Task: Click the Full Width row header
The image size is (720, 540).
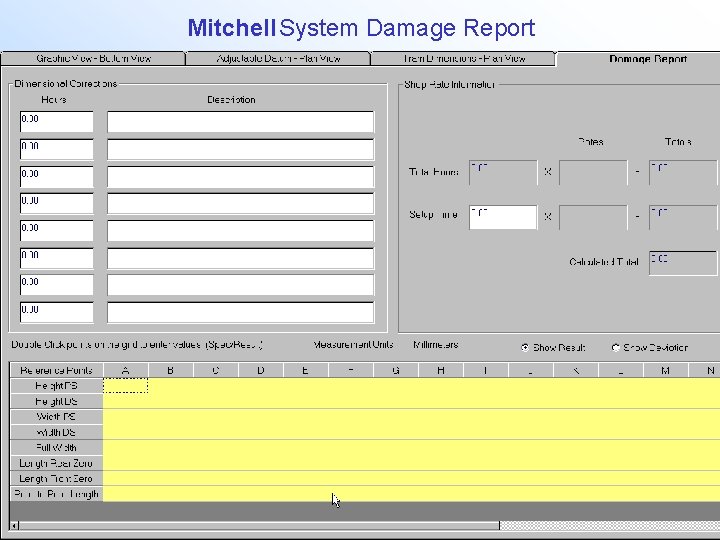Action: tap(56, 448)
